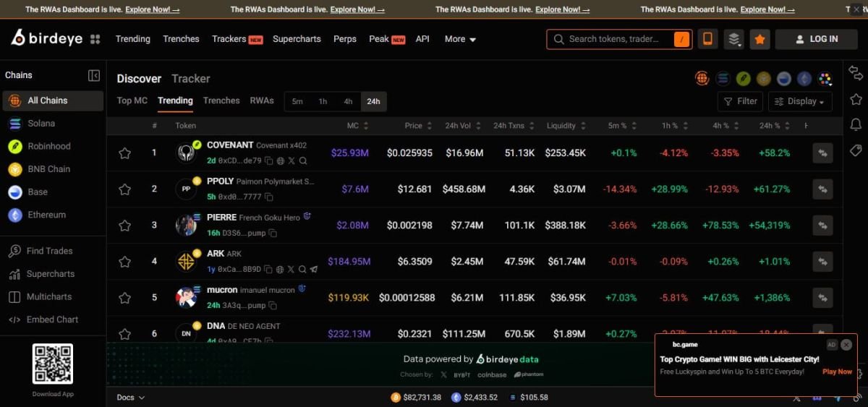Select the Solana chain icon above the Filter button
The image size is (868, 407).
click(723, 79)
